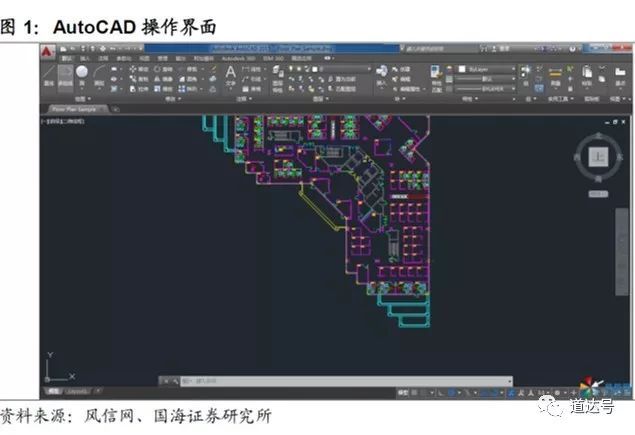This screenshot has height=435, width=635.
Task: Choose the Trim (修剪) tool
Action: tap(188, 69)
